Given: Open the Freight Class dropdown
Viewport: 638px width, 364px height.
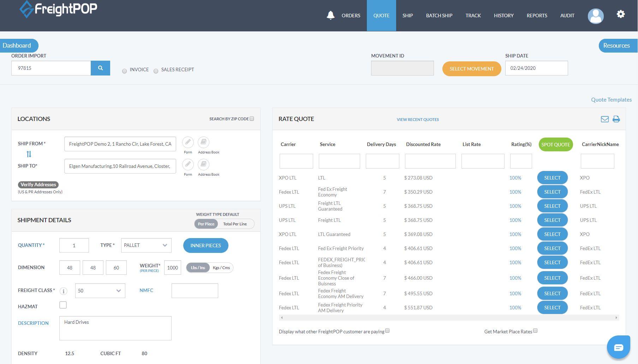Looking at the screenshot, I should (x=100, y=291).
